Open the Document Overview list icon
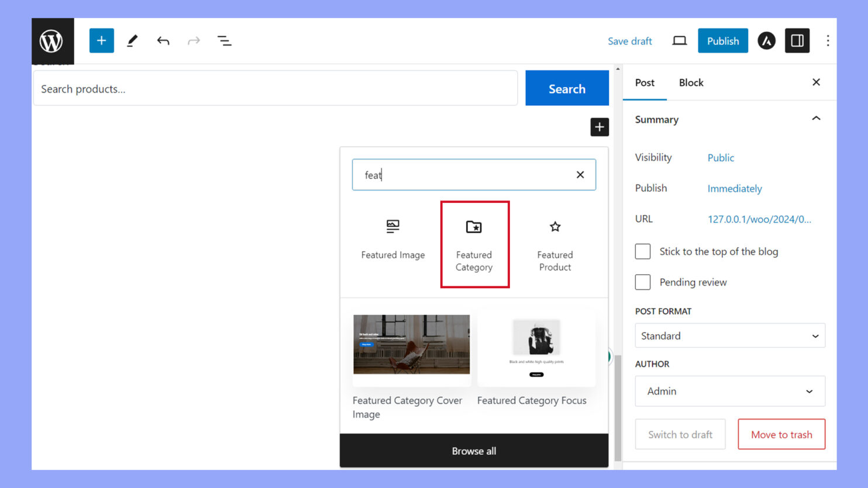Image resolution: width=868 pixels, height=488 pixels. click(x=224, y=41)
